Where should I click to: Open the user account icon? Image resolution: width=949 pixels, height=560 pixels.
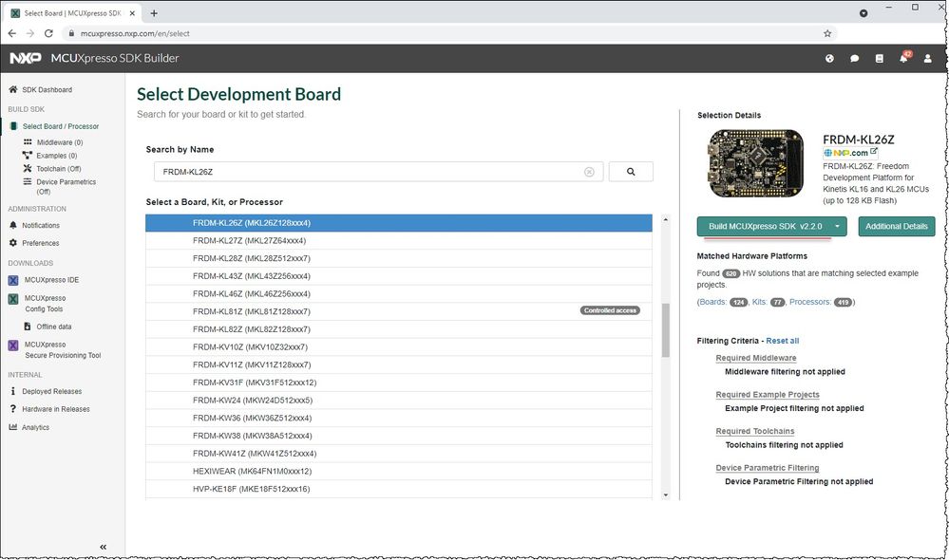(x=927, y=59)
